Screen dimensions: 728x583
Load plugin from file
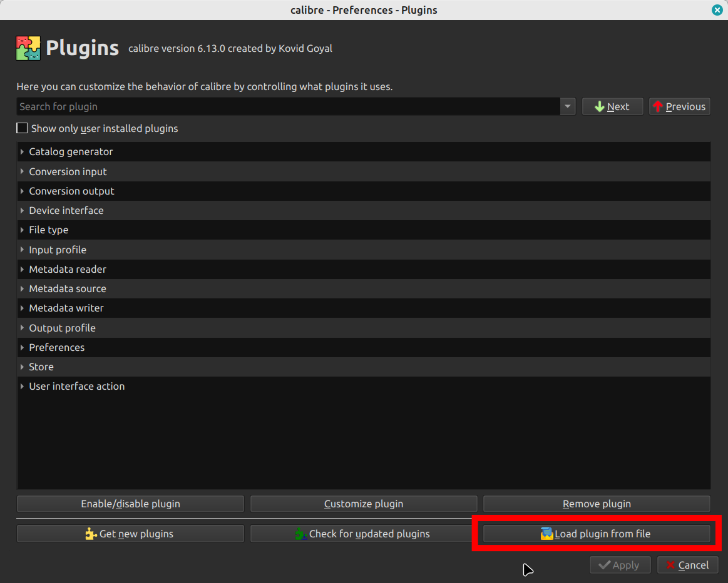(597, 534)
